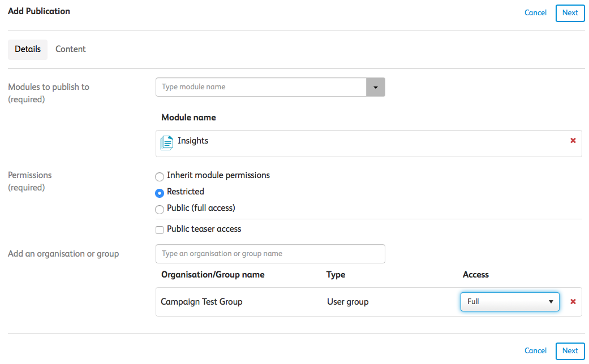This screenshot has height=364, width=589.
Task: Click the organisation or group name field
Action: tap(270, 254)
